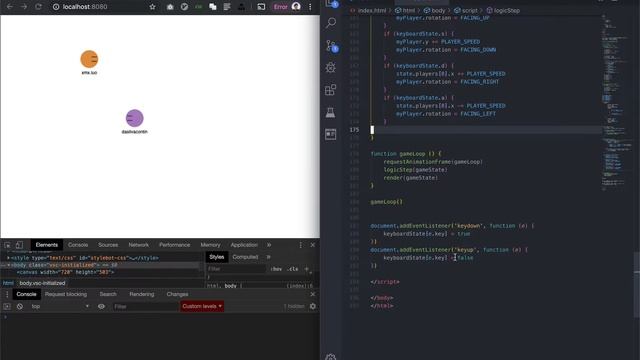
Task: Go forward in the browser
Action: point(24,7)
